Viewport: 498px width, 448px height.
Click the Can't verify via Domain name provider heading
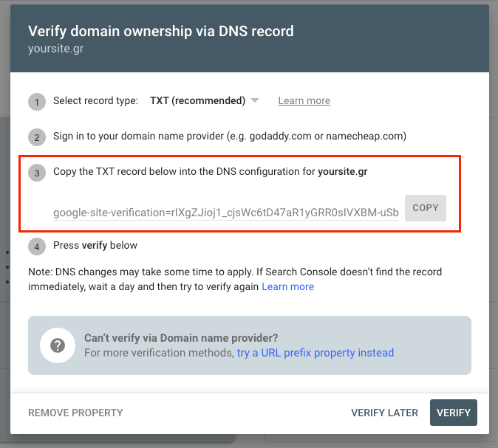[181, 338]
